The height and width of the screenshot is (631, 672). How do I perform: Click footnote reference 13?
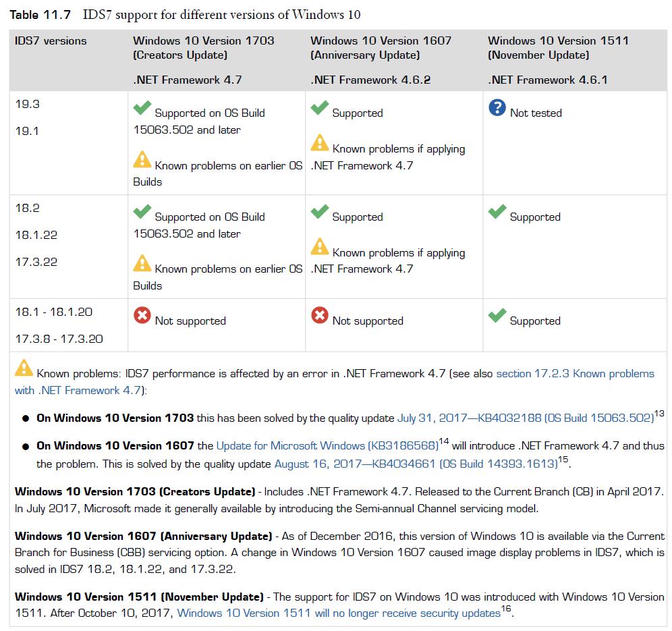pos(659,414)
